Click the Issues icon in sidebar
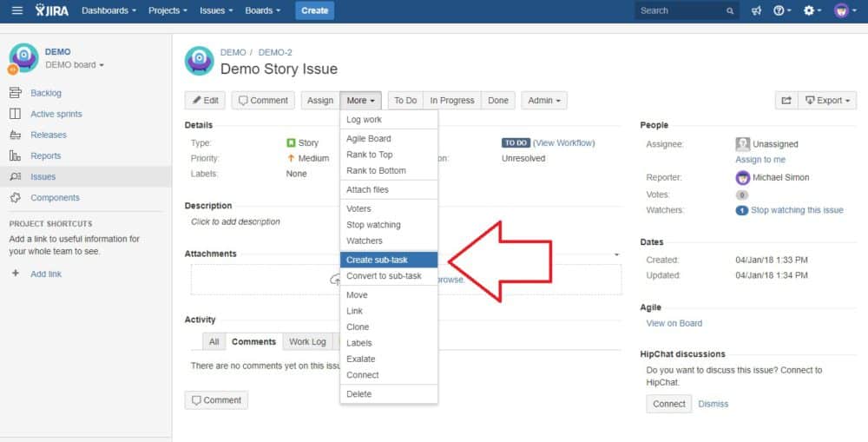This screenshot has height=442, width=868. coord(16,176)
